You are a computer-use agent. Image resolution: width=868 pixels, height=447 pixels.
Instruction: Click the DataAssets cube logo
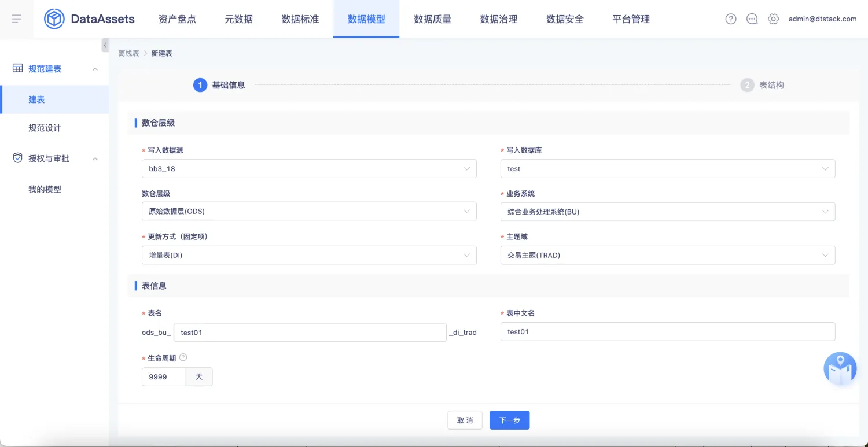(54, 19)
